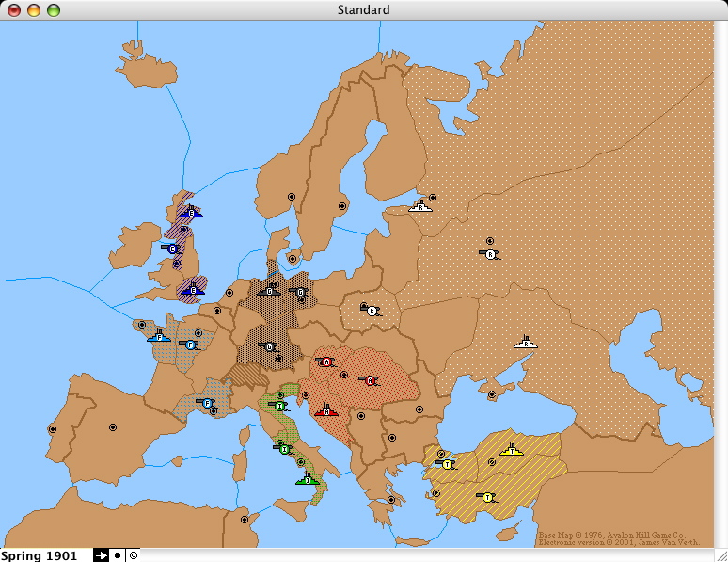The width and height of the screenshot is (728, 562).
Task: Select Turkish fleet in Ankara
Action: (512, 450)
